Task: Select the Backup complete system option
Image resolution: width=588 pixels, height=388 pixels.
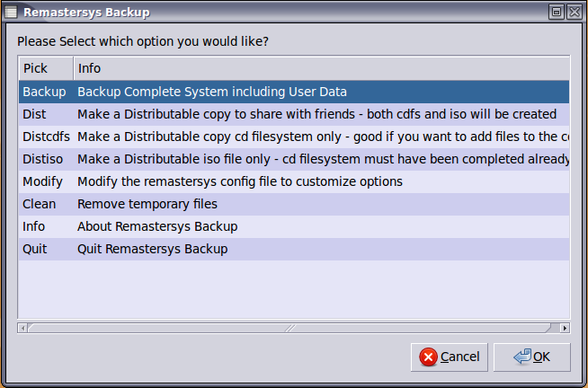Action: [211, 92]
